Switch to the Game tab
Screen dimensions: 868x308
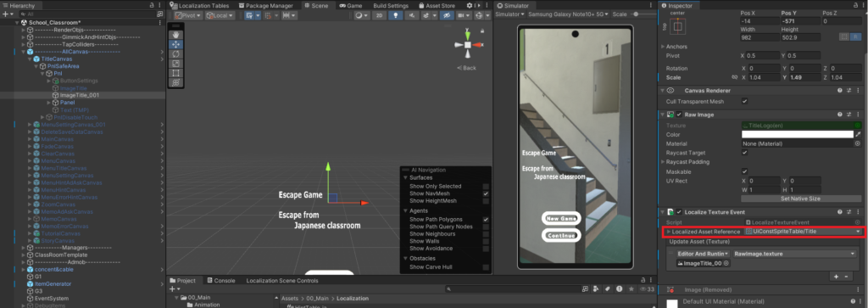point(350,6)
